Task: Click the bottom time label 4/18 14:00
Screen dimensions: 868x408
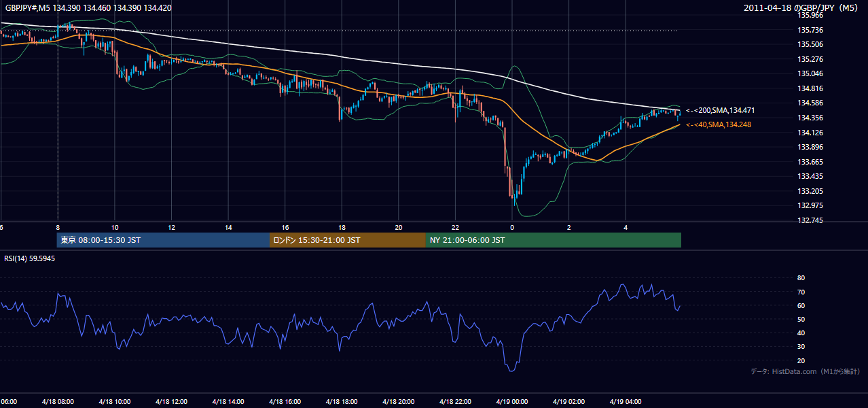Action: tap(228, 402)
